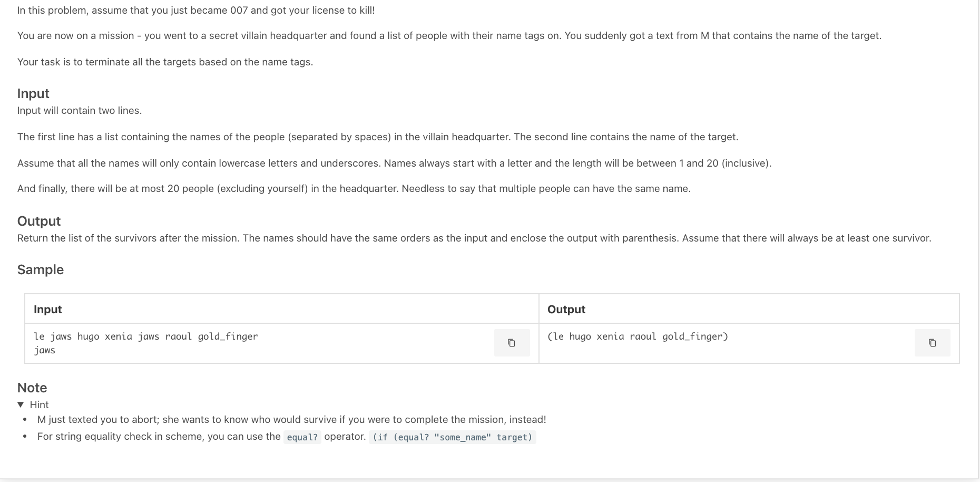
Task: Click the (if (equal? "some_name" target)) snippet
Action: pos(452,437)
